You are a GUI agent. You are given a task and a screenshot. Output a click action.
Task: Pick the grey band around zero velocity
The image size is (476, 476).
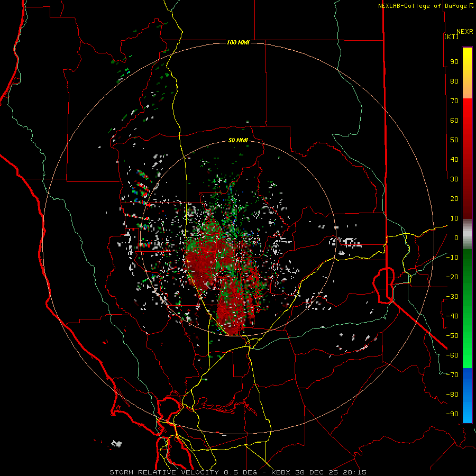(x=467, y=234)
